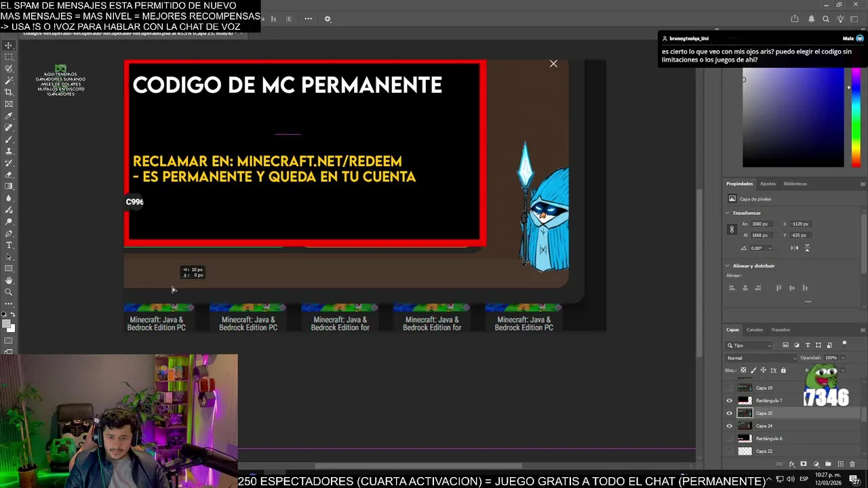Show the Capa 19 layer
This screenshot has height=488, width=868.
tap(729, 388)
